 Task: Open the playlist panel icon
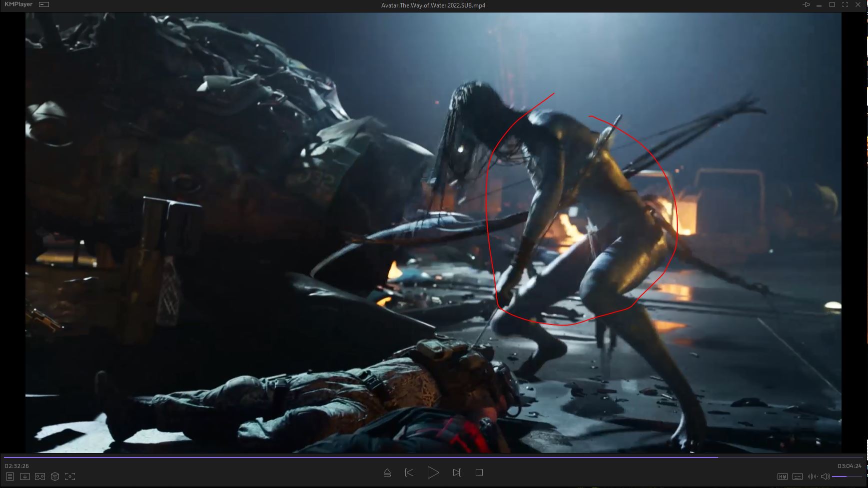10,476
